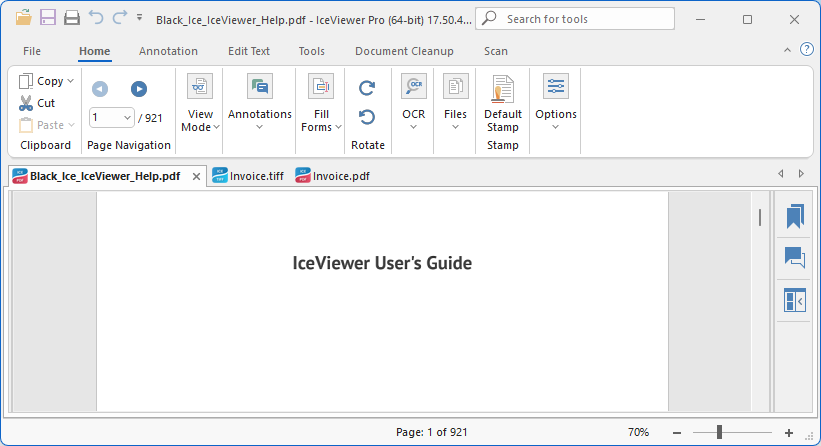Expand the Fill Forms dropdown arrow

coord(339,127)
